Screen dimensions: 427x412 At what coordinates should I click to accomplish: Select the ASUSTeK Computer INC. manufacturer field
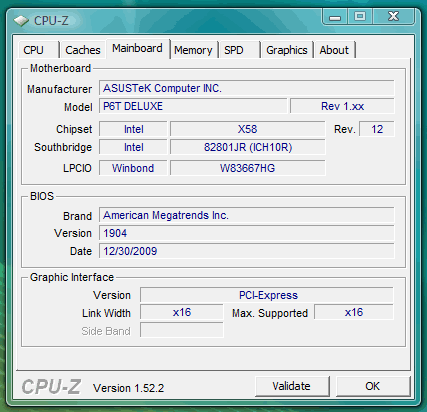247,88
